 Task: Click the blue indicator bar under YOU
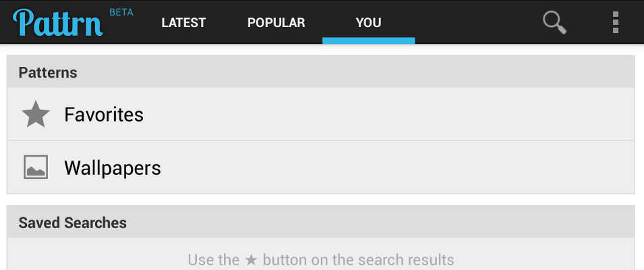(x=368, y=40)
